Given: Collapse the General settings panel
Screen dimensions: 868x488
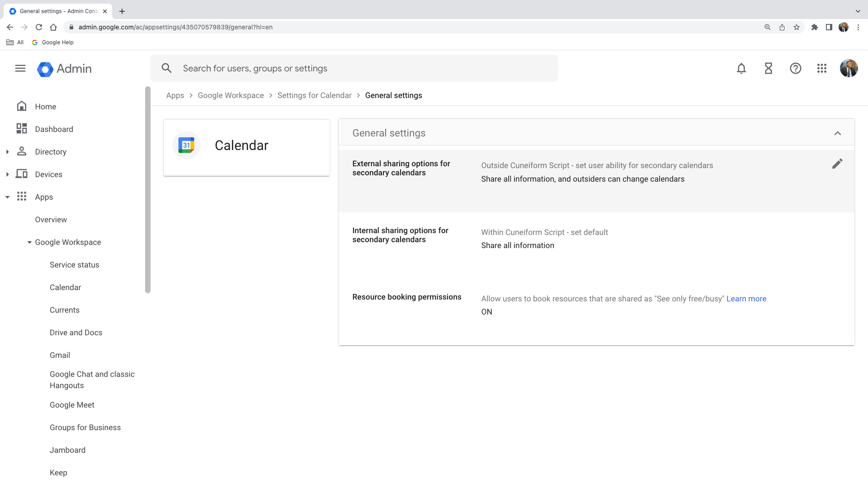Looking at the screenshot, I should (x=838, y=133).
